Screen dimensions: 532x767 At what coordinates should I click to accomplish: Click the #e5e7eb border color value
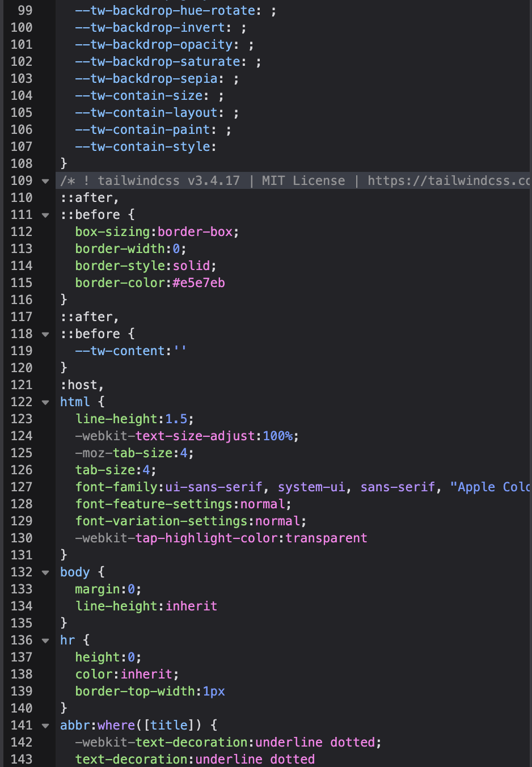(x=199, y=283)
